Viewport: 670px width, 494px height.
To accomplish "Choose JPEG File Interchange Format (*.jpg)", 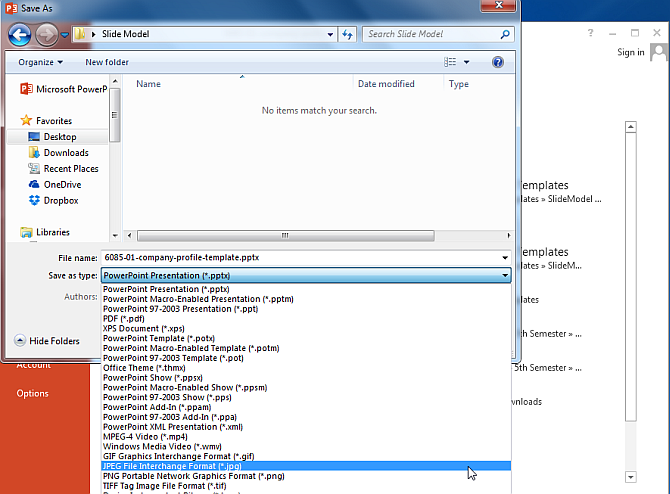I will (306, 466).
